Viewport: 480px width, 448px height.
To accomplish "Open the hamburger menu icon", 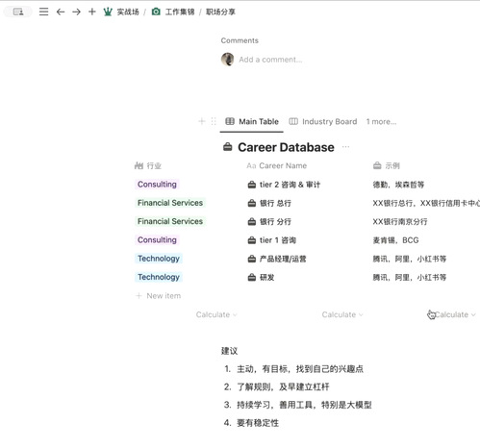I will coord(43,12).
